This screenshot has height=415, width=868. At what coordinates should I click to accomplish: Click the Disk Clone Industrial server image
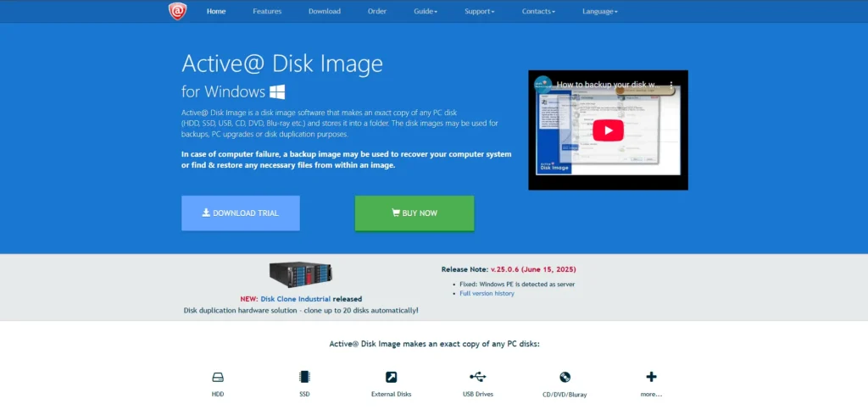coord(301,273)
